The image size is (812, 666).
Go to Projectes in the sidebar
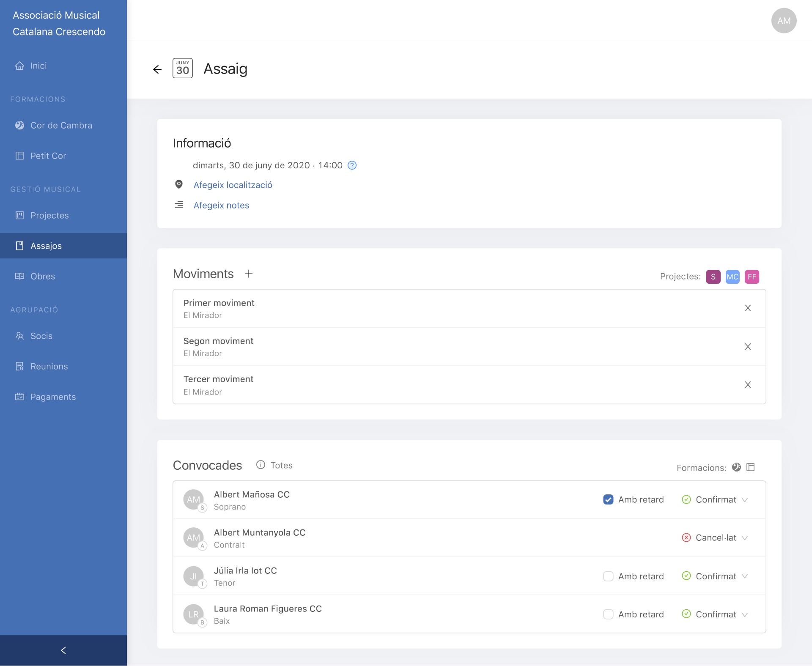(x=49, y=216)
